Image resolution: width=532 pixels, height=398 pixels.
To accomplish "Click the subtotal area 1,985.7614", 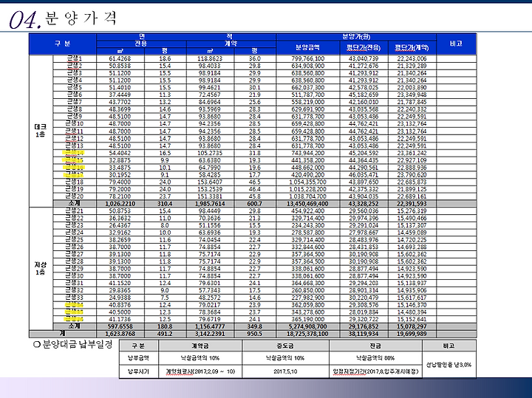I will pyautogui.click(x=210, y=203).
